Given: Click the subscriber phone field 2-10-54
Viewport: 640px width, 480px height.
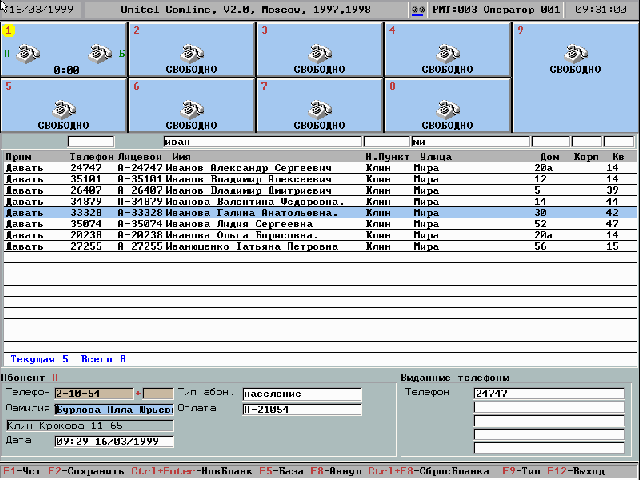Looking at the screenshot, I should point(94,393).
